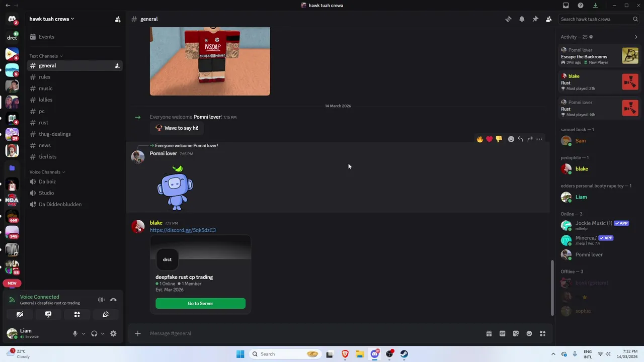Viewport: 644px width, 362px height.
Task: React with the thumbs down emoji
Action: pyautogui.click(x=499, y=139)
